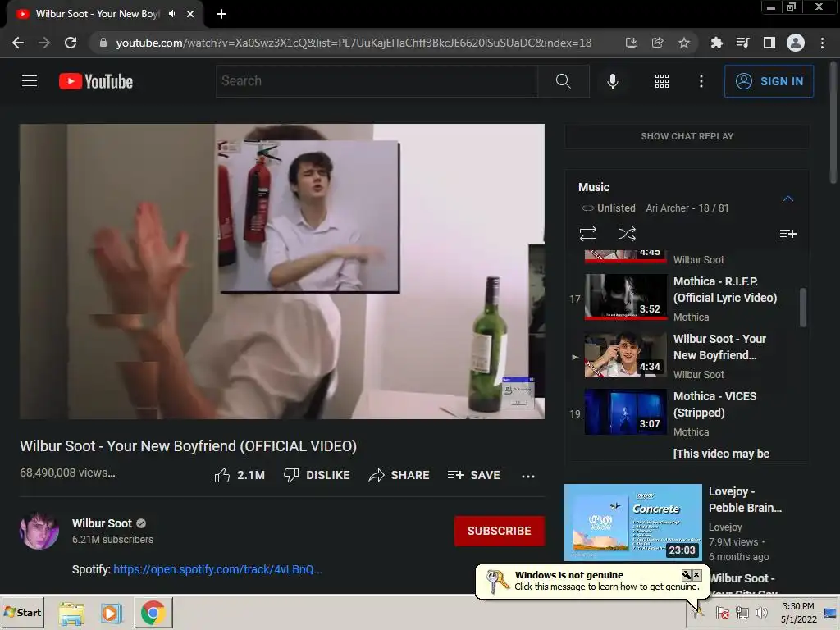Click the address bar URL
This screenshot has height=630, width=840.
[x=354, y=43]
